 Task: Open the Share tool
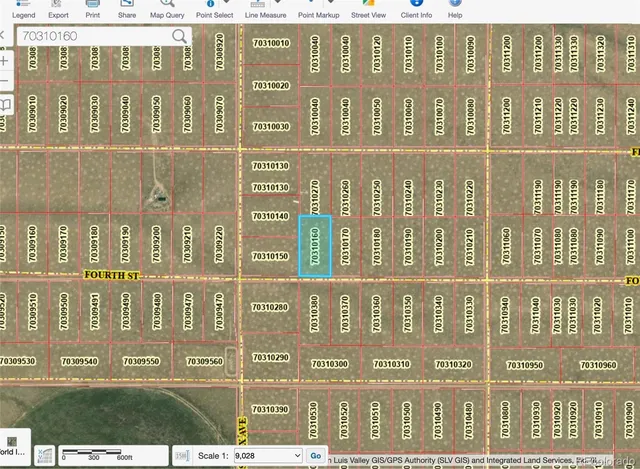(127, 10)
